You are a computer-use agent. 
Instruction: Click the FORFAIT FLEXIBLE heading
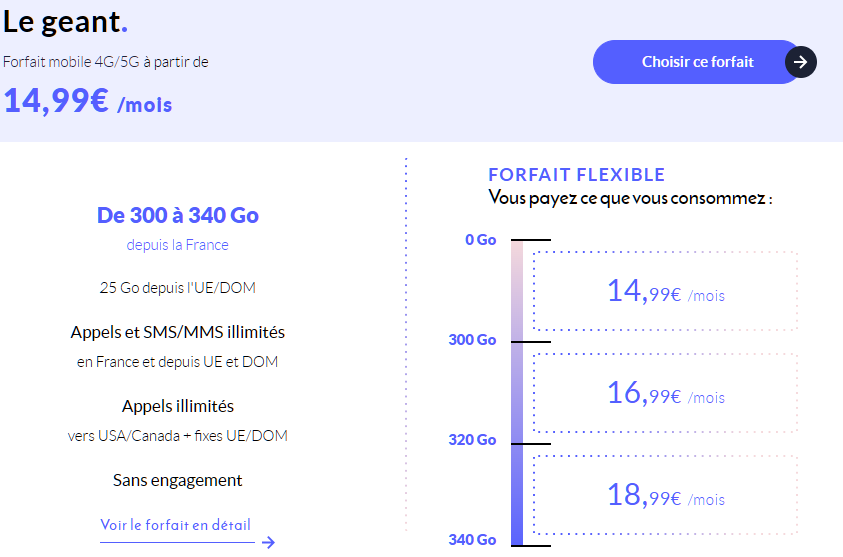576,175
